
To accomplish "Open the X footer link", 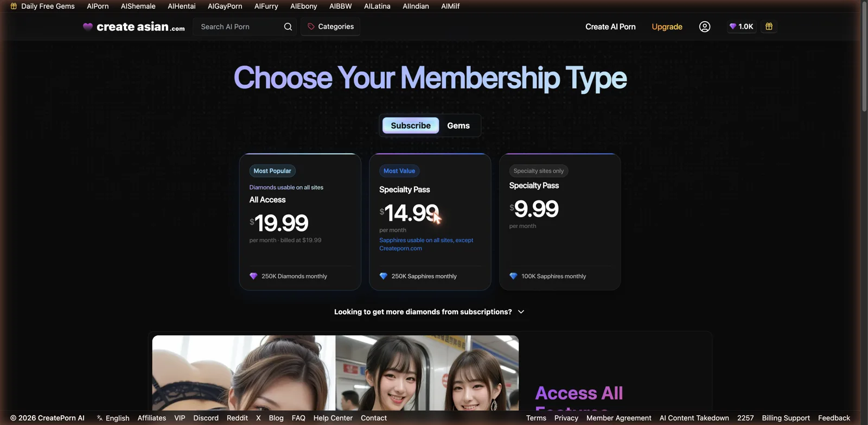I will (x=258, y=418).
